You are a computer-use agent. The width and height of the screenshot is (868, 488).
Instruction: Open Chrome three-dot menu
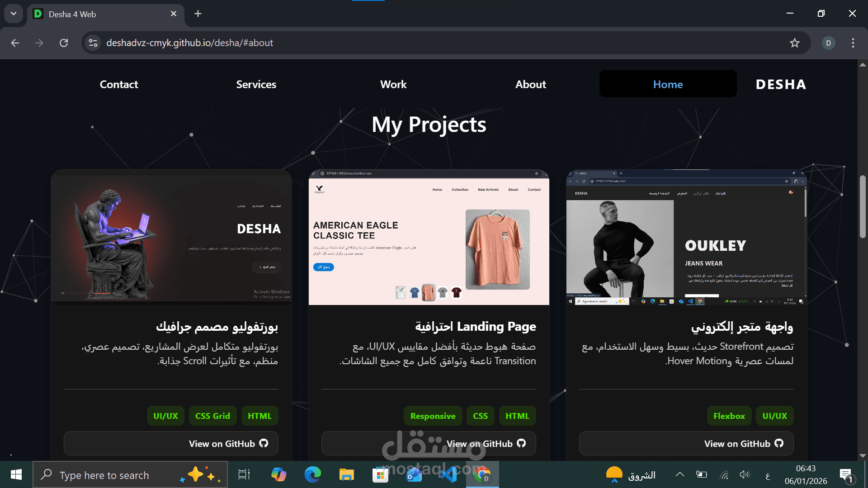point(853,43)
